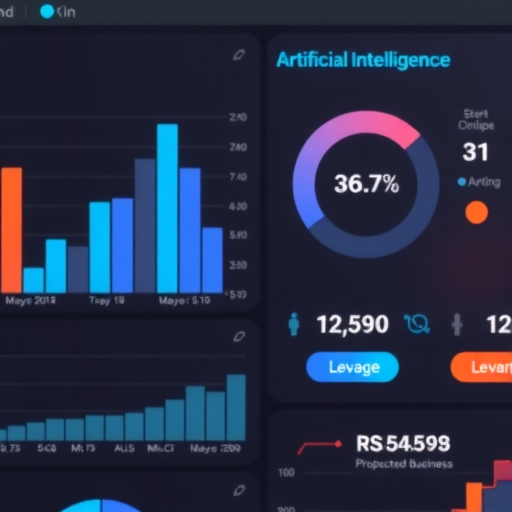Click the Tapy 18 axis label
The image size is (512, 512).
(107, 300)
